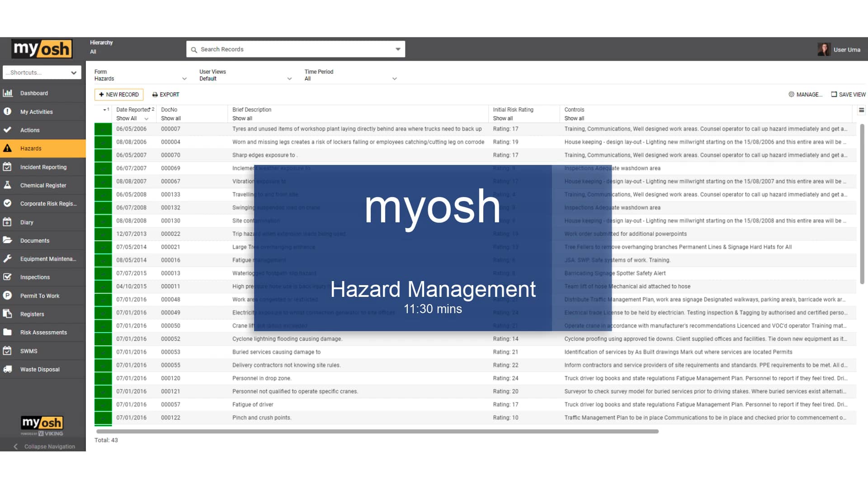Click the Inspections module icon
The height and width of the screenshot is (488, 868).
pos(7,277)
